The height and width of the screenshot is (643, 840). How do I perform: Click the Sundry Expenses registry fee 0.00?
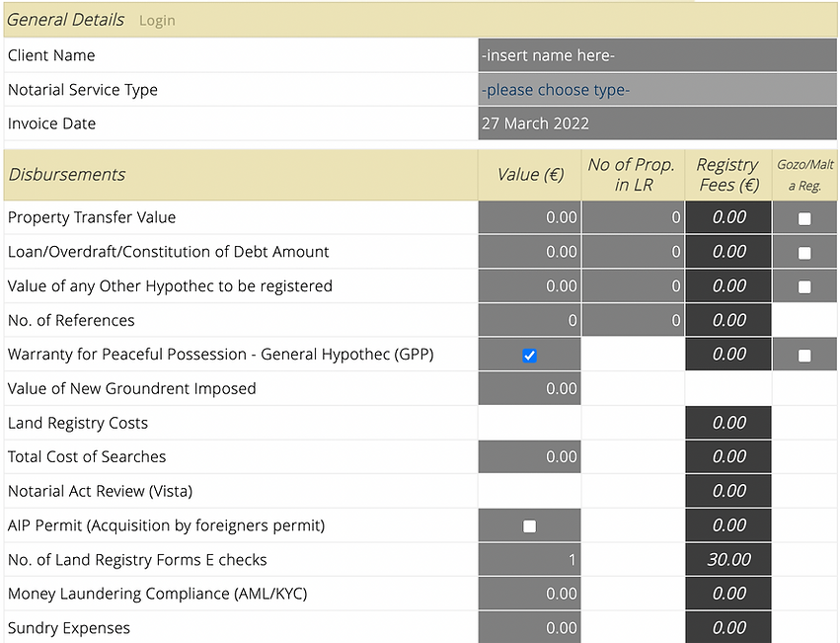[x=728, y=627]
